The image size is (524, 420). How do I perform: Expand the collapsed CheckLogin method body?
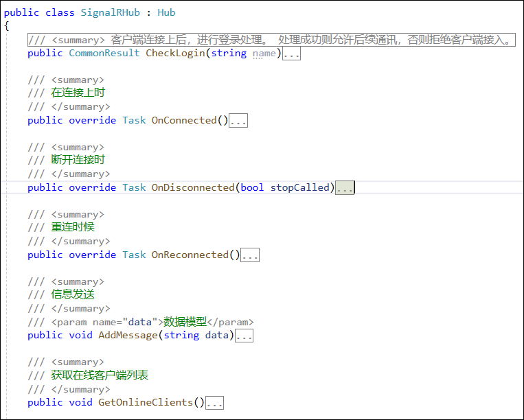click(x=291, y=54)
